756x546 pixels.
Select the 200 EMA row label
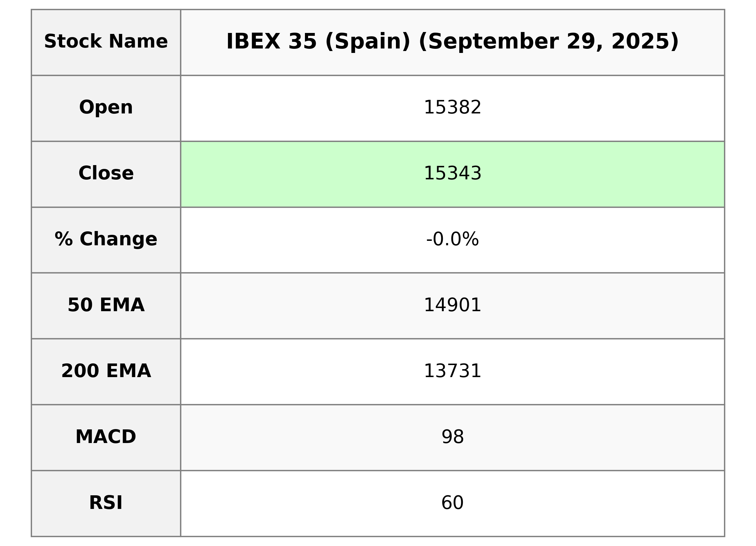[106, 371]
